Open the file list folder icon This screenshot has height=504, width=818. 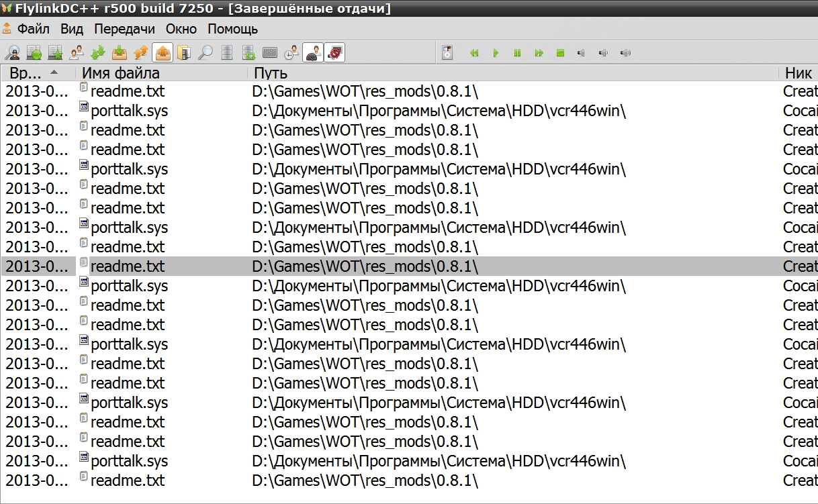(x=184, y=52)
